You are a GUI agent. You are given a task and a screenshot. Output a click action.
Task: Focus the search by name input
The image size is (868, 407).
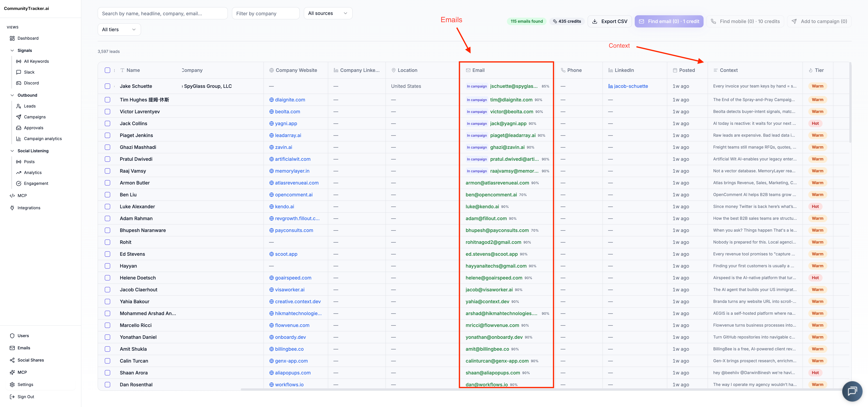pos(163,13)
